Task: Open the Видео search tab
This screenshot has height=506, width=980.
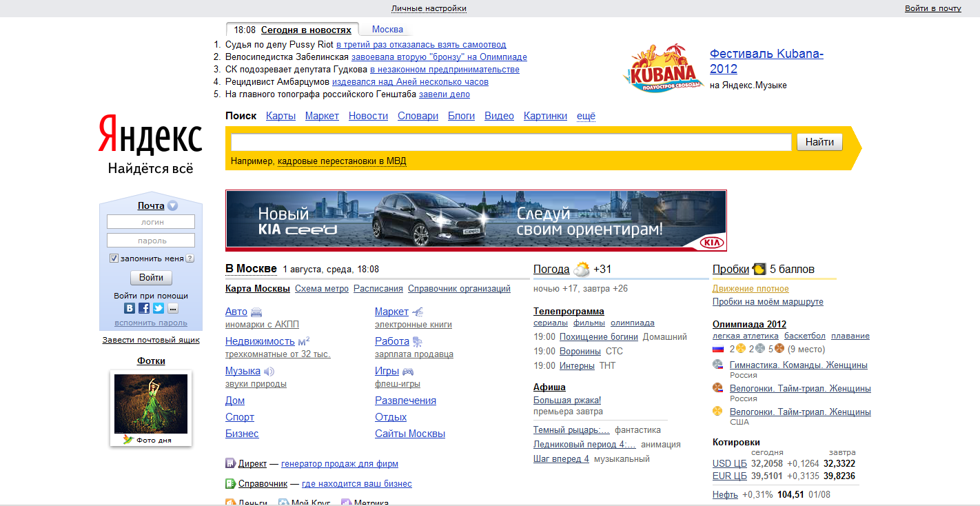Action: [499, 116]
